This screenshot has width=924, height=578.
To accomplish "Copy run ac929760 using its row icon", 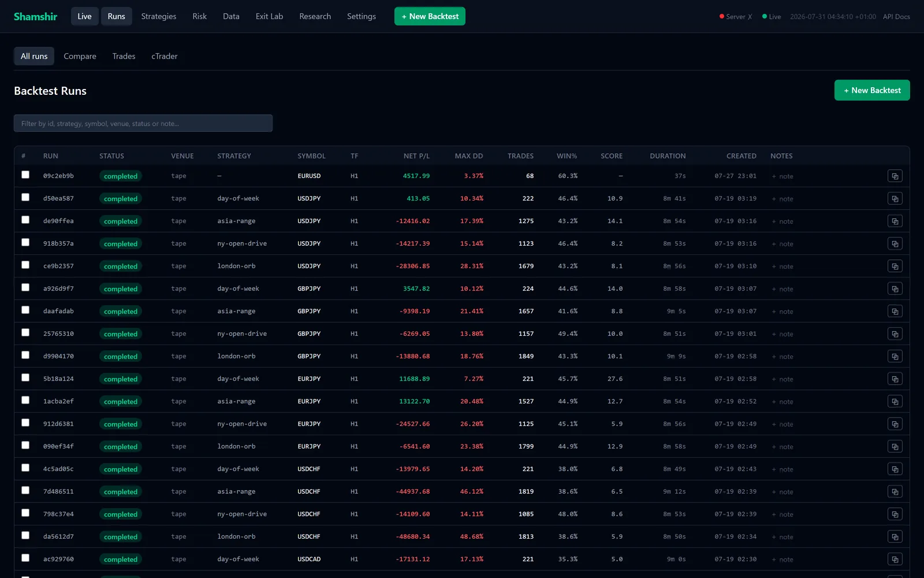I will (x=895, y=559).
